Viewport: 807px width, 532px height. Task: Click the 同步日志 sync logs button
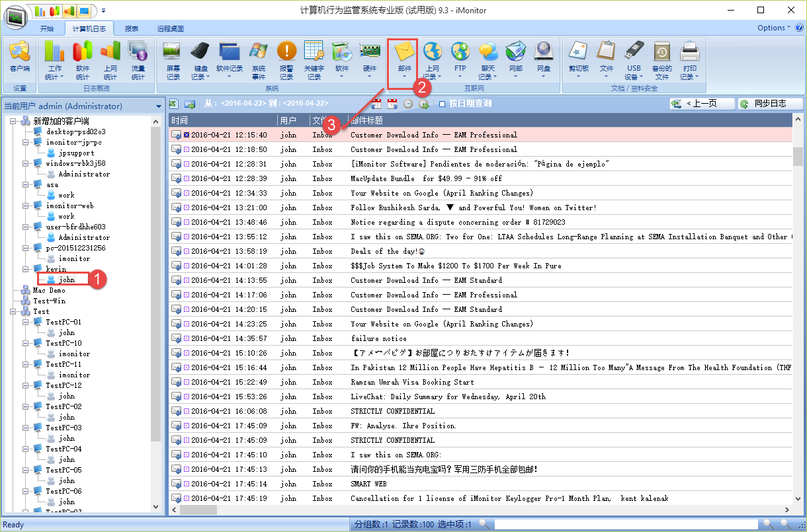(770, 104)
